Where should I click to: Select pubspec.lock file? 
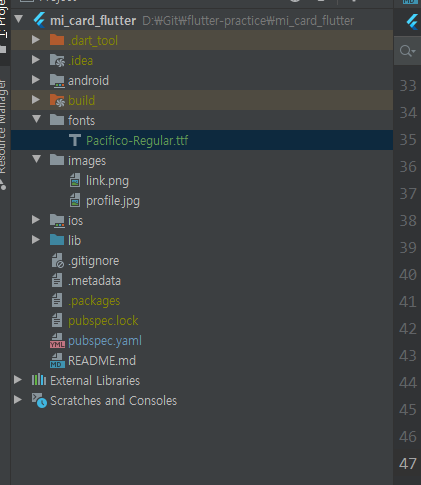pyautogui.click(x=103, y=321)
